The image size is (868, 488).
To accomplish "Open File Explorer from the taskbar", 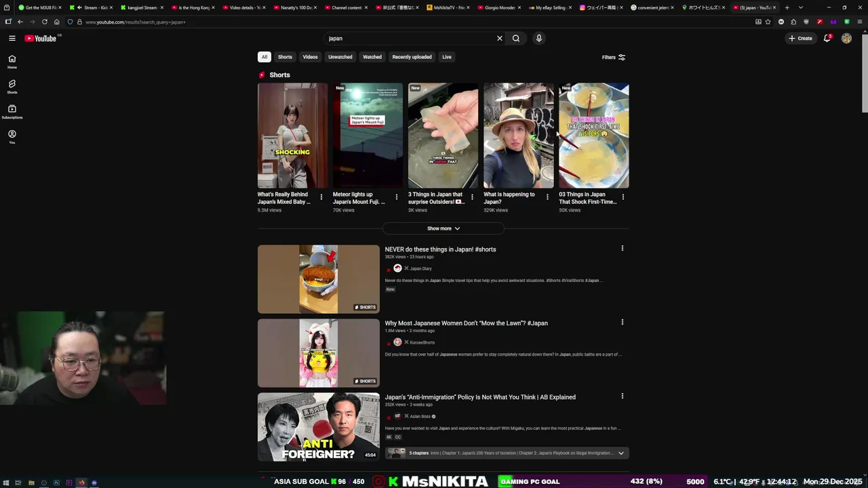I will point(31,483).
